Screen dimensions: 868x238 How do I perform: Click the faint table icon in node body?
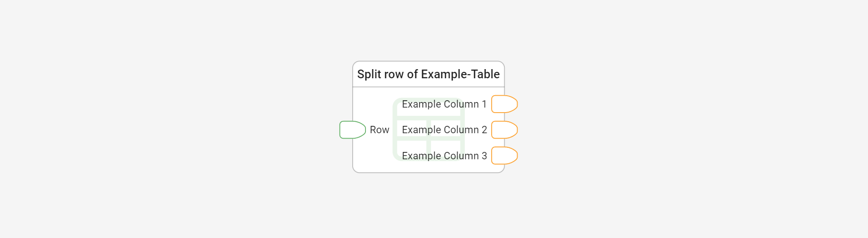coord(429,130)
